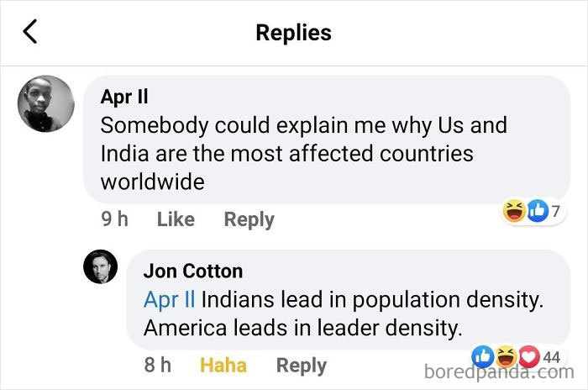Image resolution: width=588 pixels, height=390 pixels.
Task: Open Apr II's profile picture
Action: coord(45,104)
